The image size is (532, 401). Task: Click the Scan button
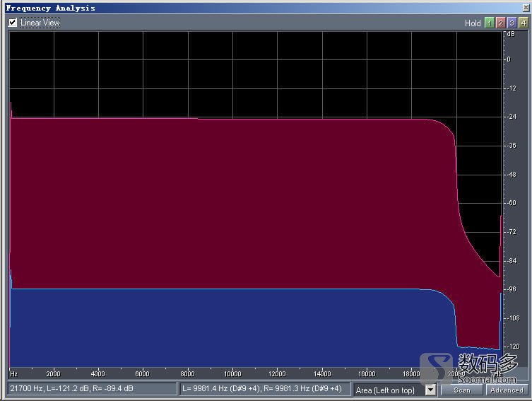coord(462,390)
